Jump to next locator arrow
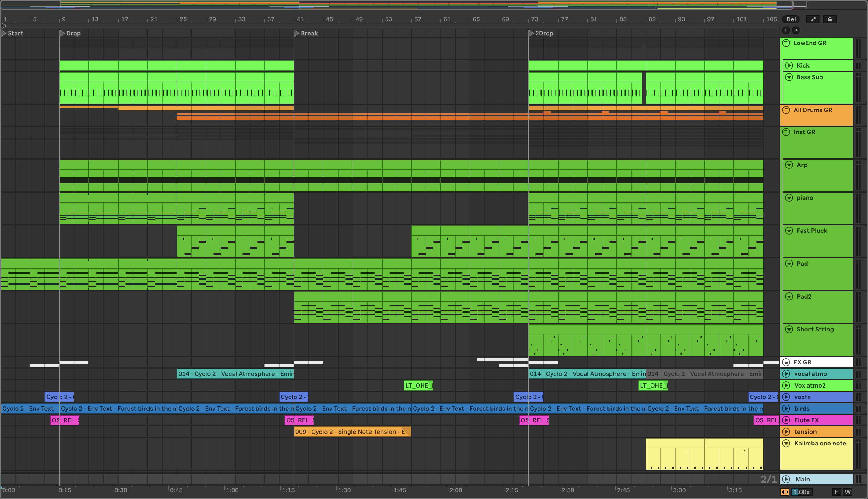 point(796,30)
